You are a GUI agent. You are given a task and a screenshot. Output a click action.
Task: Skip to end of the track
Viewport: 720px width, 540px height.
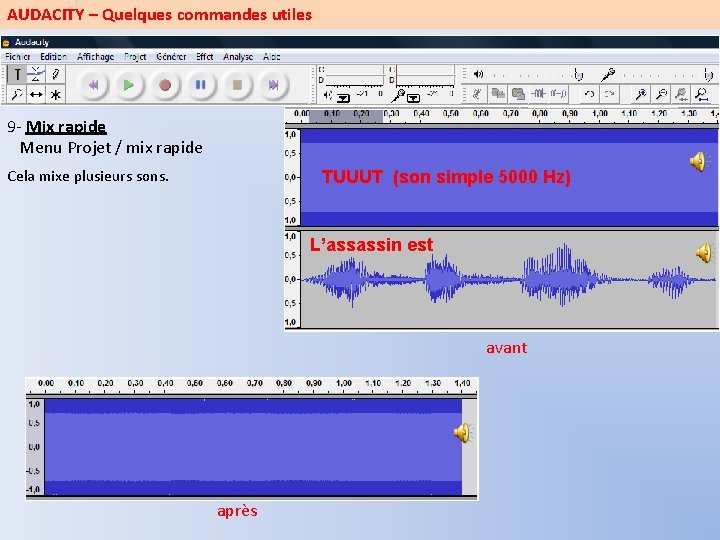[x=273, y=85]
